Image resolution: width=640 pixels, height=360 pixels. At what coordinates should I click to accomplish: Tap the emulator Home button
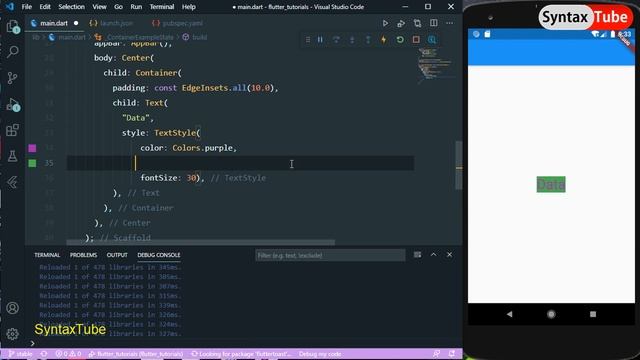coord(551,314)
